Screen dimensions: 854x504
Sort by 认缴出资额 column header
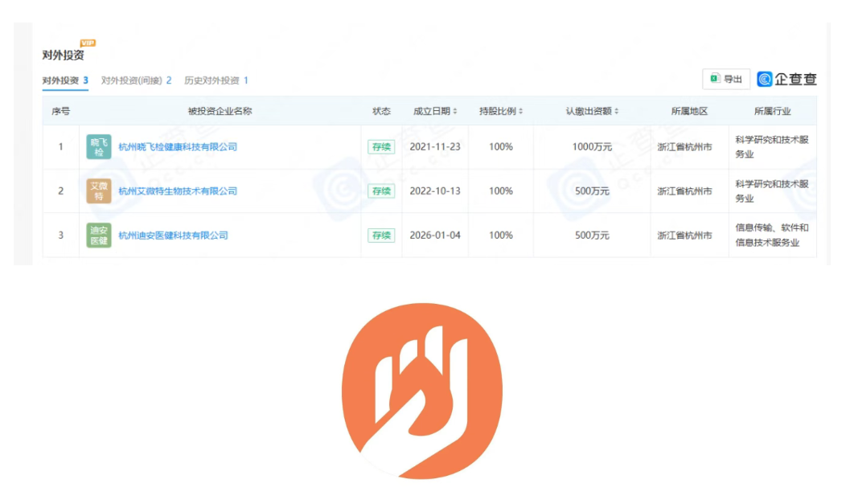pos(592,111)
